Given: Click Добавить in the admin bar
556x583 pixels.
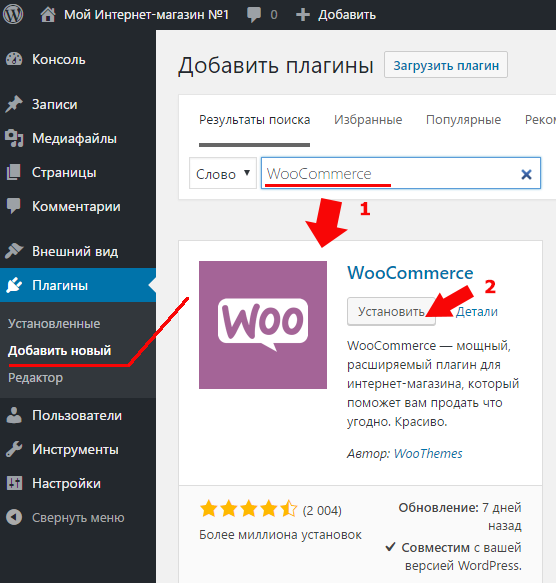Looking at the screenshot, I should (x=347, y=15).
